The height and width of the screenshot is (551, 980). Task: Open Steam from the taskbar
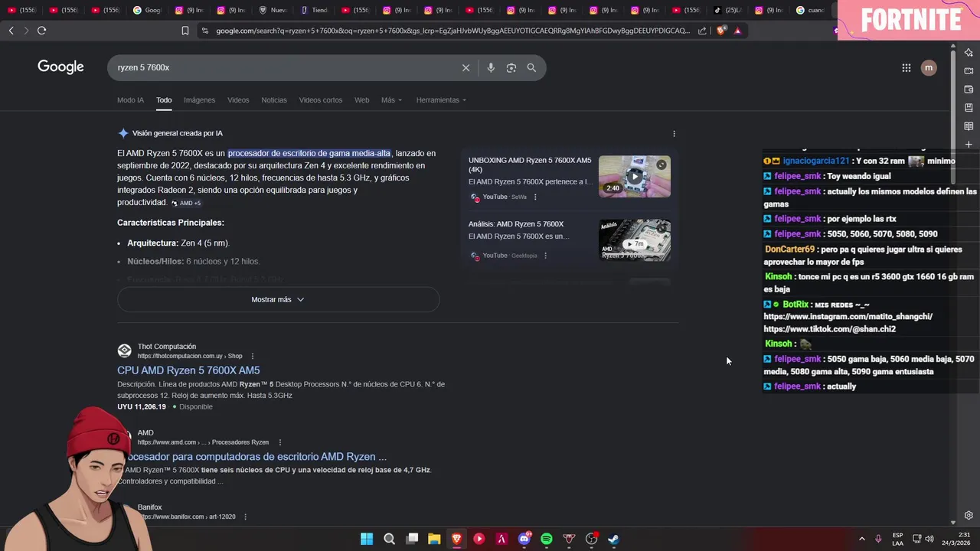[x=613, y=539]
